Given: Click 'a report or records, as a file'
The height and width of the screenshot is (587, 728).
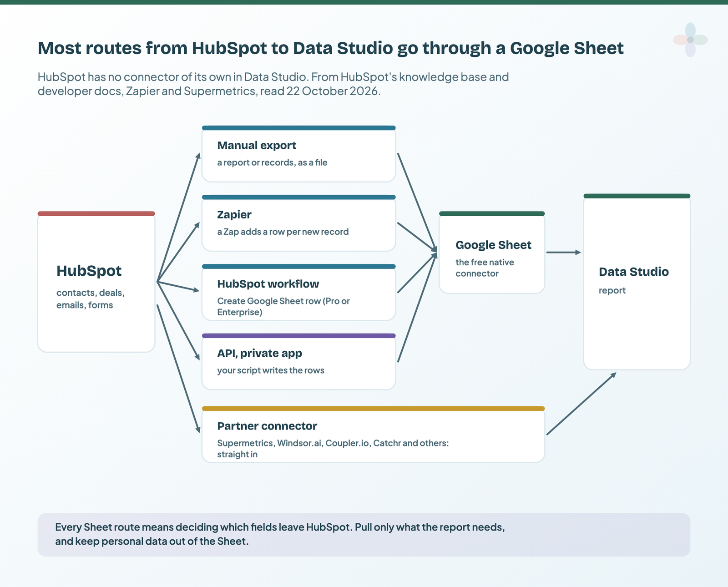Looking at the screenshot, I should (272, 162).
